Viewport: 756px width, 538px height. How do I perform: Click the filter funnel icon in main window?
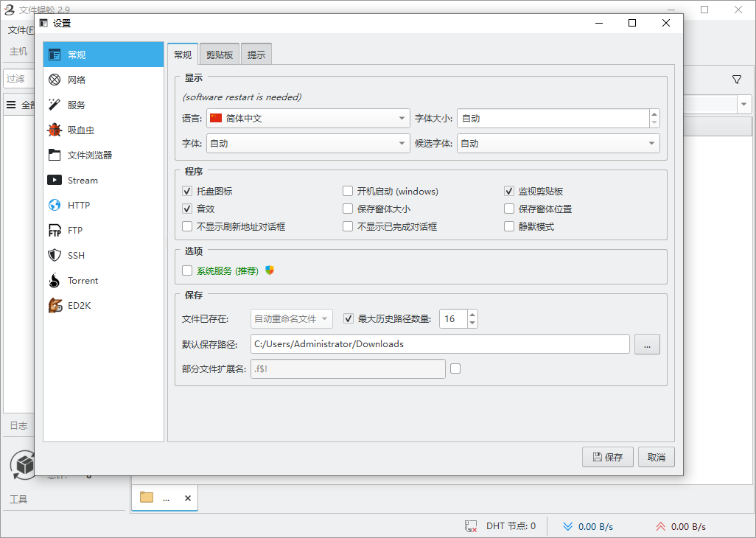click(737, 80)
